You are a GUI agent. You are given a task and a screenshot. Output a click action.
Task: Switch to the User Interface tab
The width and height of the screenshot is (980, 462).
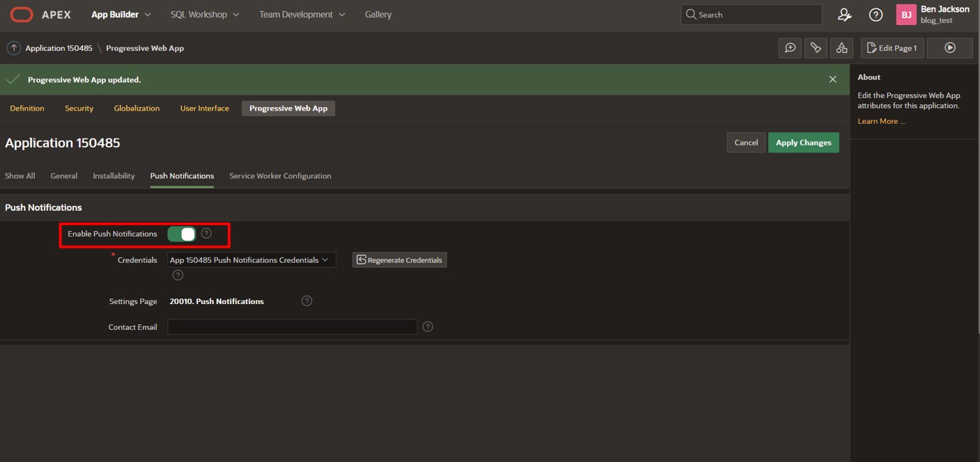(204, 108)
